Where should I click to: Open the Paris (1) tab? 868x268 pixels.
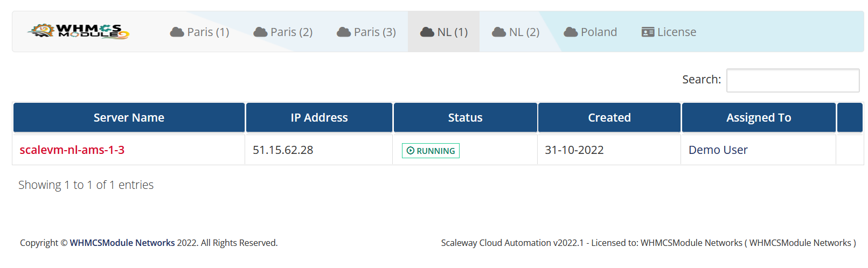click(199, 32)
